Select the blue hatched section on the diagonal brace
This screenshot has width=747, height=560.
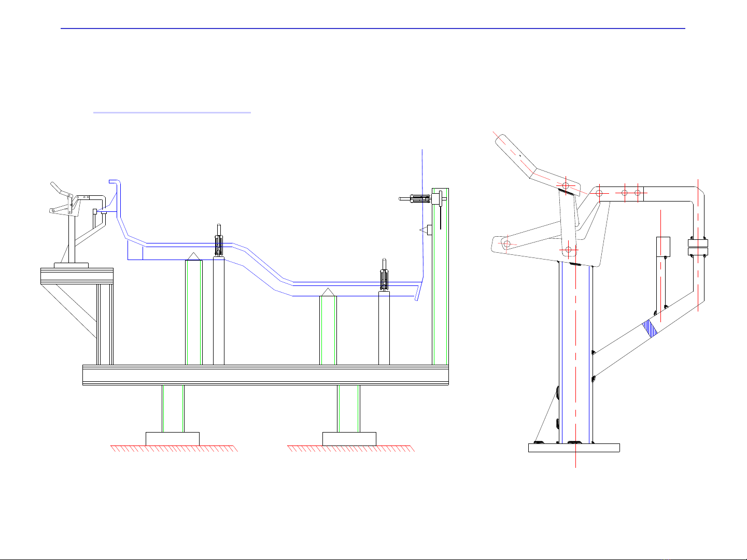click(650, 328)
